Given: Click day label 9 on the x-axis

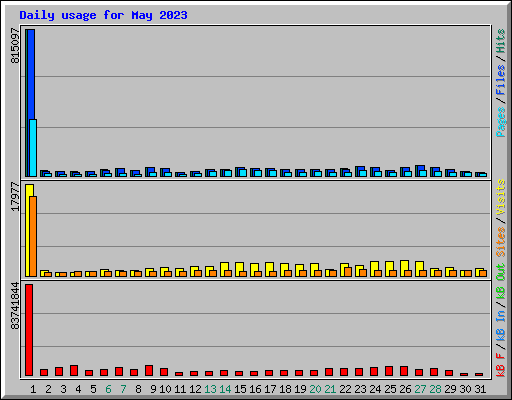Looking at the screenshot, I should click(x=153, y=389).
